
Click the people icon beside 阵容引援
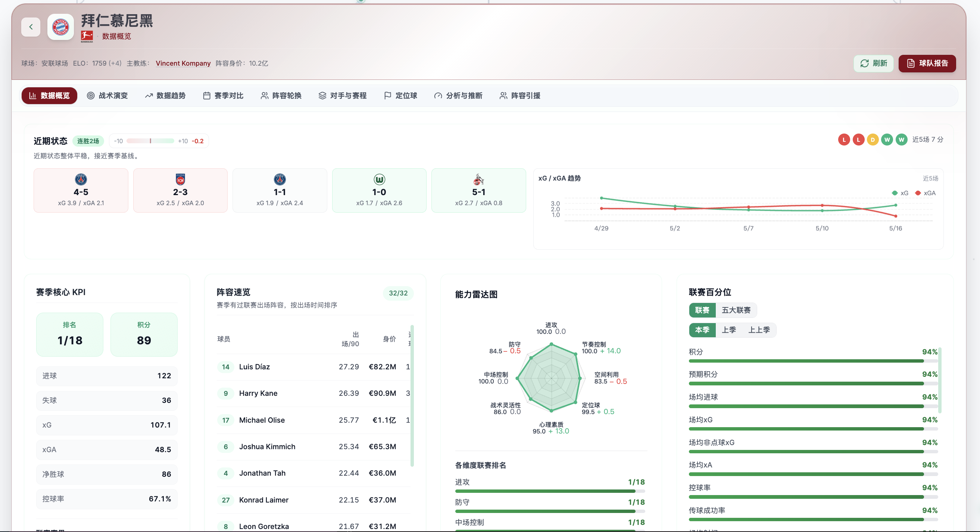point(503,96)
